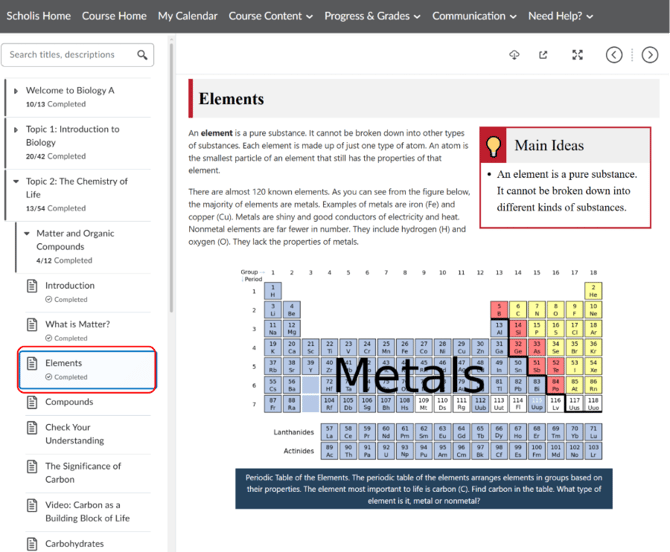Viewport: 670px width, 552px height.
Task: Open Progress & Grades dropdown menu
Action: click(x=372, y=16)
